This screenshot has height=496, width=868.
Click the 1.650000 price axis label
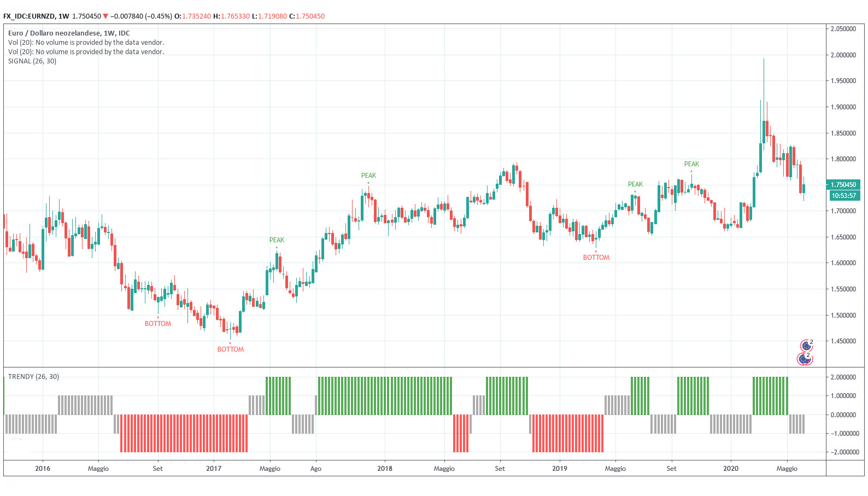coord(843,237)
